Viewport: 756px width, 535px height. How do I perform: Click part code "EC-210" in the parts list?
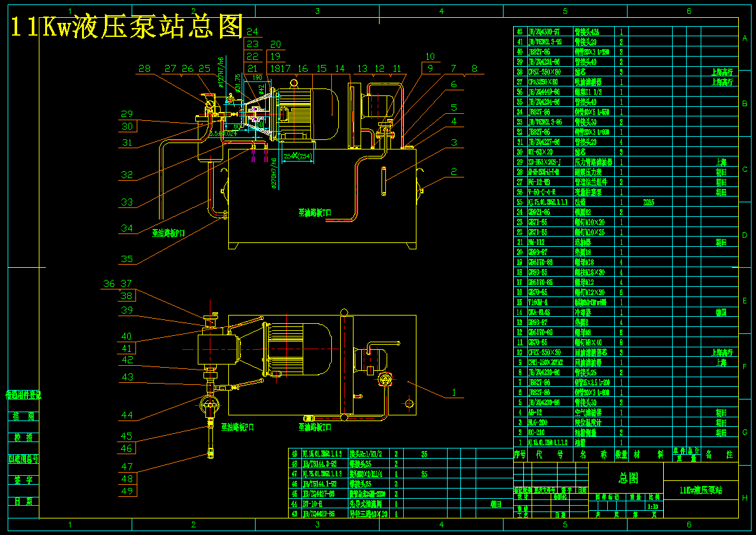point(537,433)
